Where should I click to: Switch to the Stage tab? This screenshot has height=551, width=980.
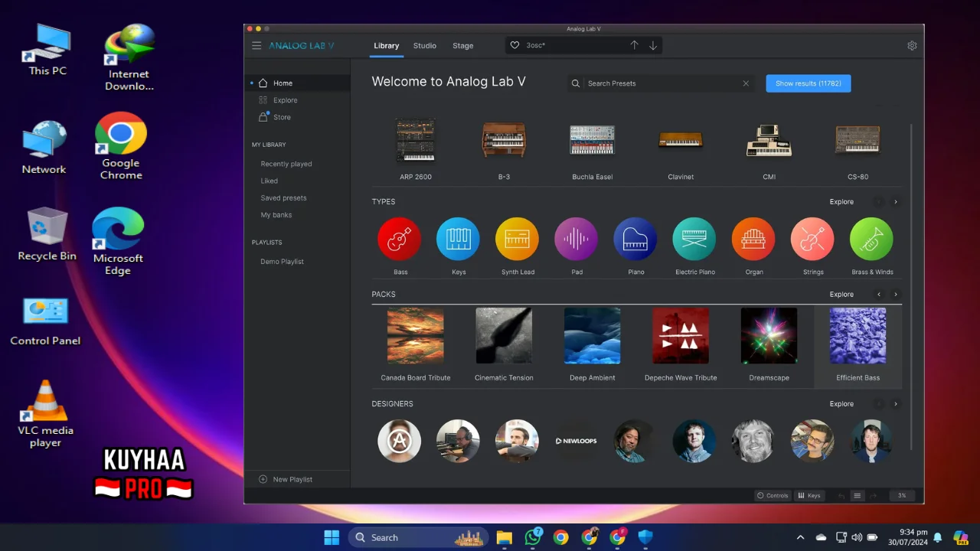tap(463, 46)
